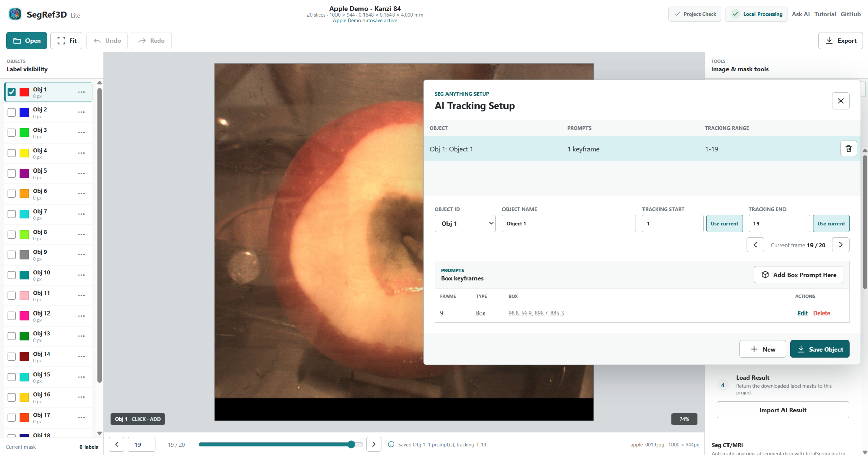Image resolution: width=868 pixels, height=455 pixels.
Task: Open the Obj 13 more options menu
Action: point(81,336)
